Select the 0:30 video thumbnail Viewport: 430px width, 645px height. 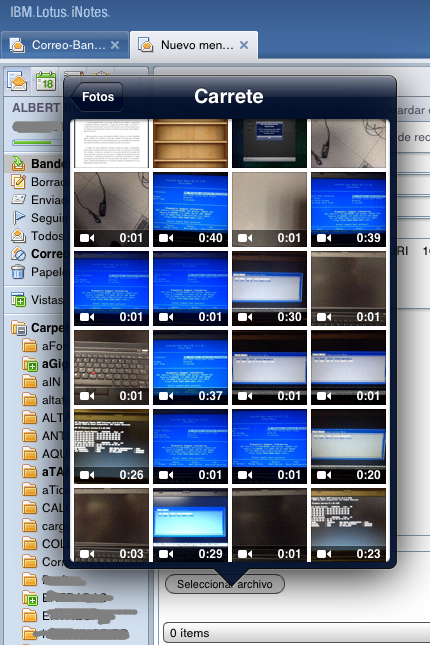tap(269, 288)
